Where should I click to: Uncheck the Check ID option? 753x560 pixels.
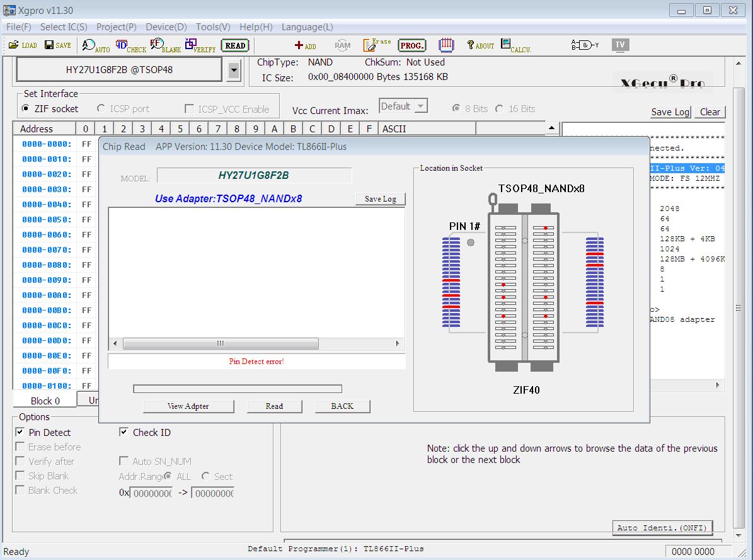pyautogui.click(x=124, y=433)
